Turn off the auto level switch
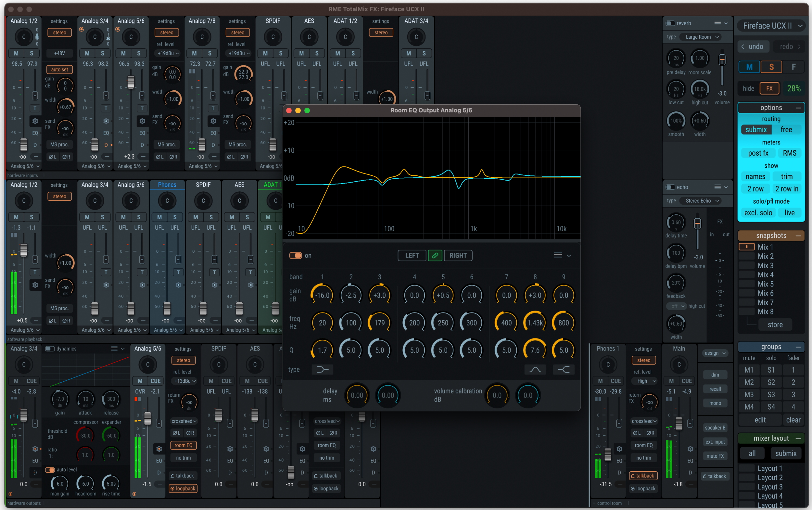 tap(50, 469)
